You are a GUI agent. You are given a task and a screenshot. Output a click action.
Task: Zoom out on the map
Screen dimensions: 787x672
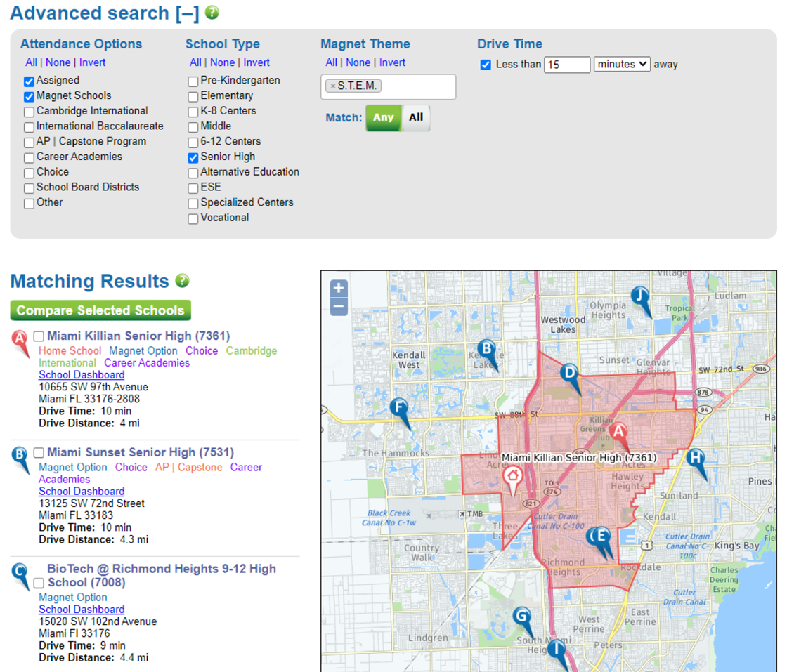339,306
